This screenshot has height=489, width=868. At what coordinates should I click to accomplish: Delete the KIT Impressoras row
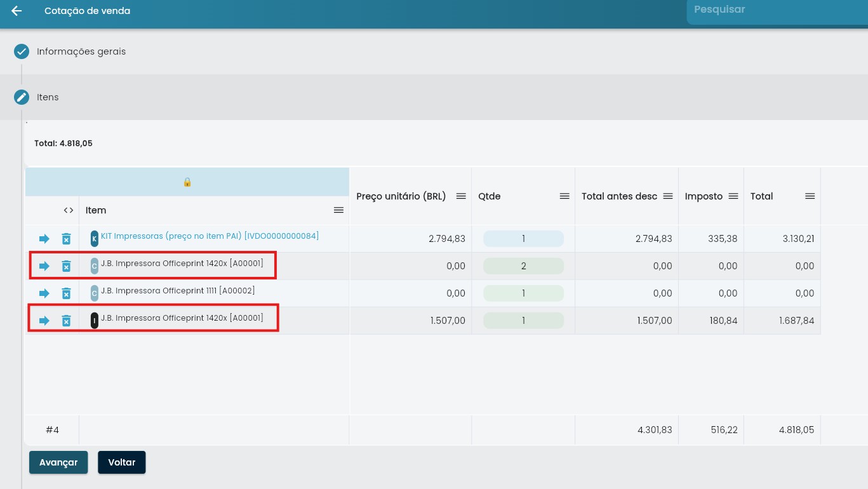coord(66,239)
